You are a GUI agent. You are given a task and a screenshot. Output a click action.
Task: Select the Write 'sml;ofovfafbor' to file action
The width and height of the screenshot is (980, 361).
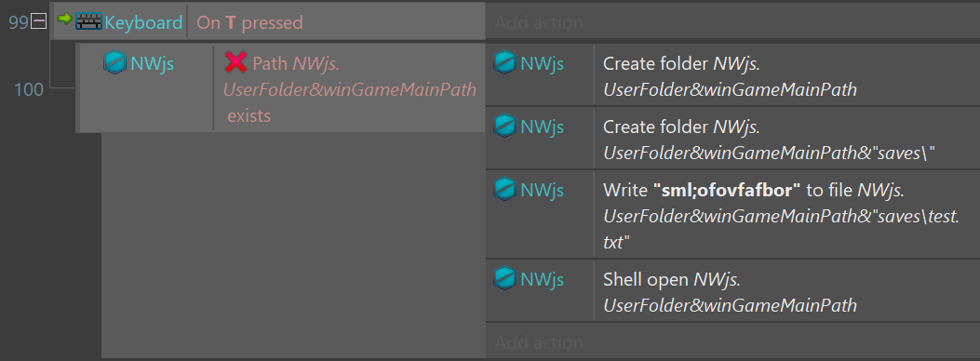pos(781,216)
